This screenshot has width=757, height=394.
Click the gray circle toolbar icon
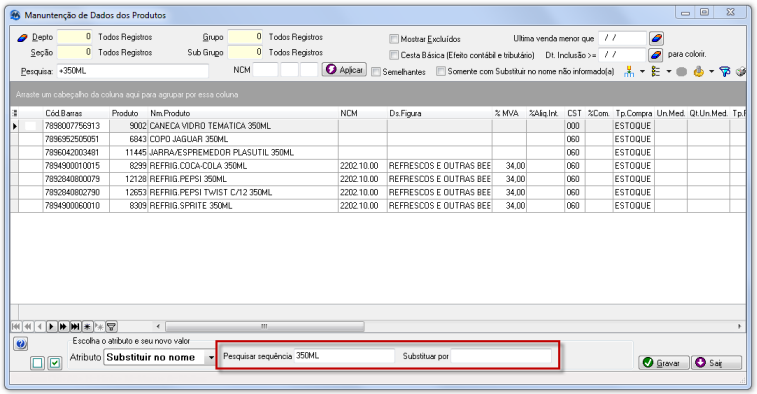click(x=681, y=72)
